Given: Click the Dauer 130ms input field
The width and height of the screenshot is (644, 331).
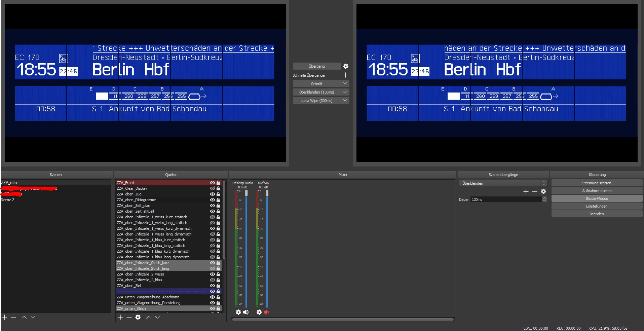Looking at the screenshot, I should pos(506,199).
